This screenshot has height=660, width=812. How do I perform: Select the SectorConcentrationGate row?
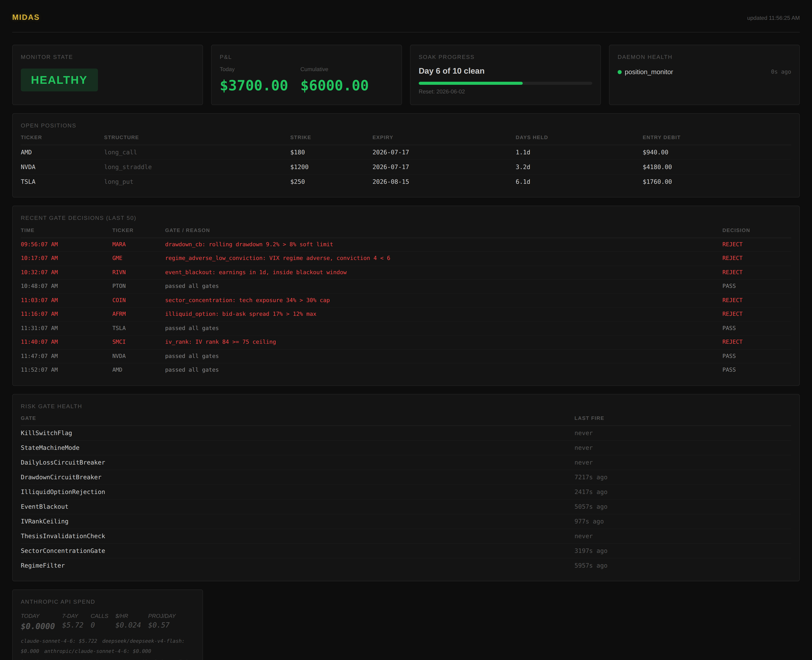406,551
